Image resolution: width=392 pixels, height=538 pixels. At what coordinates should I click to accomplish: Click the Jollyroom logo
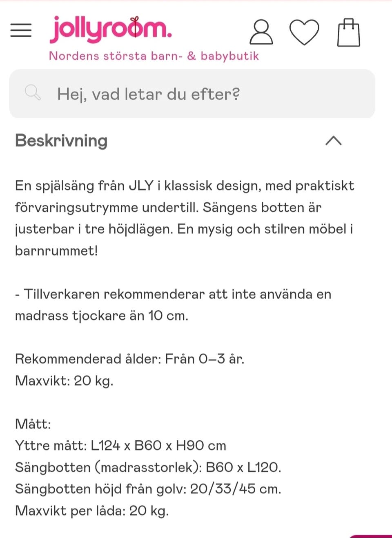click(x=111, y=29)
